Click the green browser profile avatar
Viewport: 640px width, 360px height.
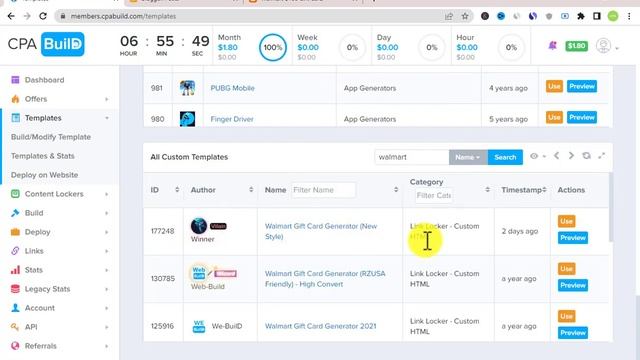pyautogui.click(x=613, y=16)
